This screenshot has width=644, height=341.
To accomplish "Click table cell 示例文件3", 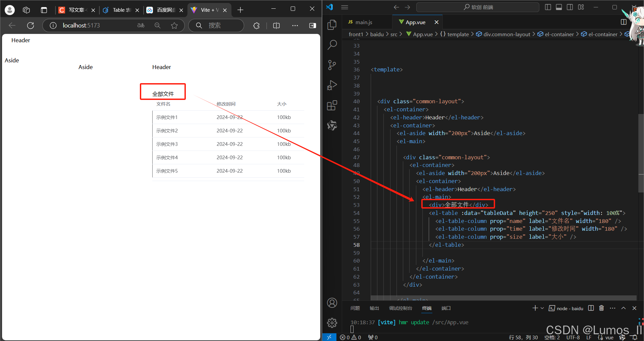I will [167, 144].
